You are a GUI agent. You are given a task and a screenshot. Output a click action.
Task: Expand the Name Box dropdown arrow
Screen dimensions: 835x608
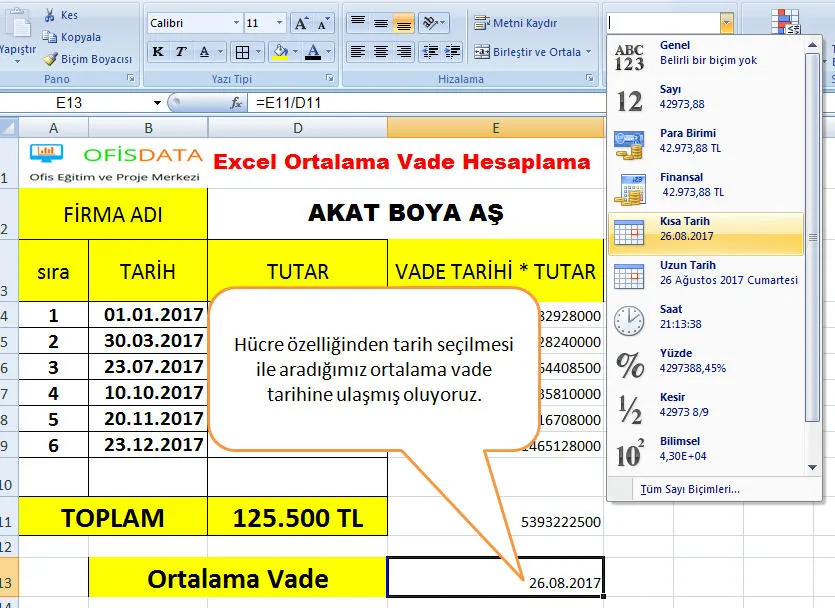click(x=157, y=103)
